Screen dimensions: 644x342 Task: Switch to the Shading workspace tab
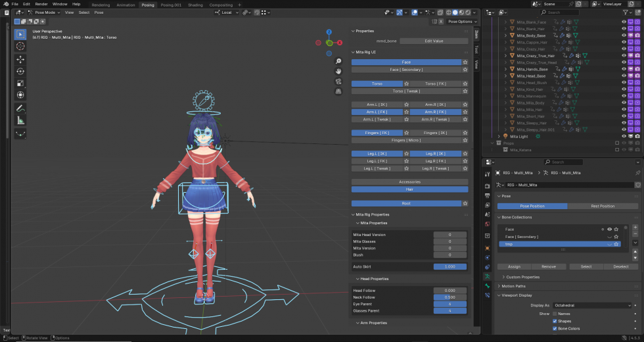(x=195, y=4)
